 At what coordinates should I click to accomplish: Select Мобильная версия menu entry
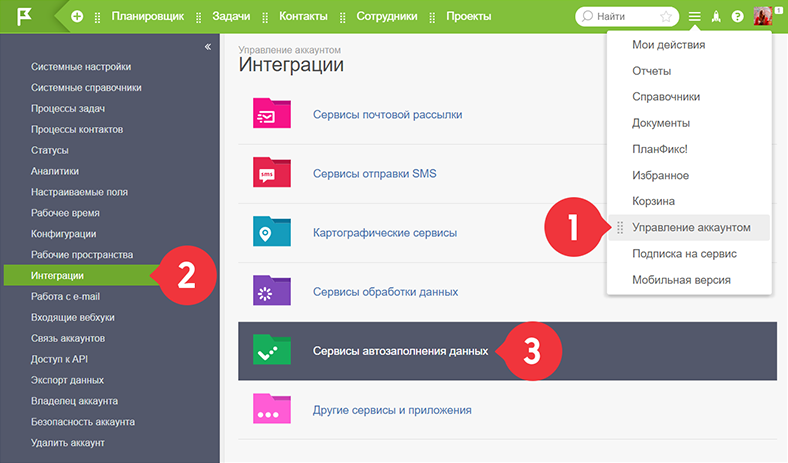(681, 280)
